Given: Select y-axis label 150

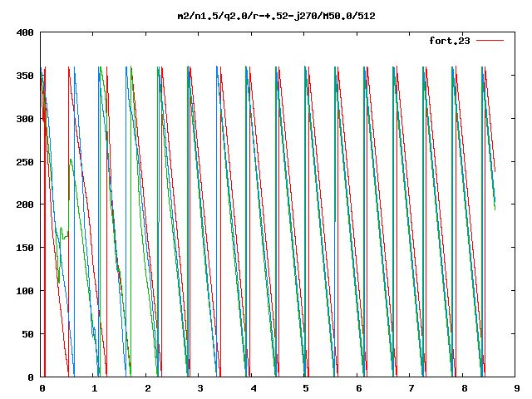Looking at the screenshot, I should 25,248.
